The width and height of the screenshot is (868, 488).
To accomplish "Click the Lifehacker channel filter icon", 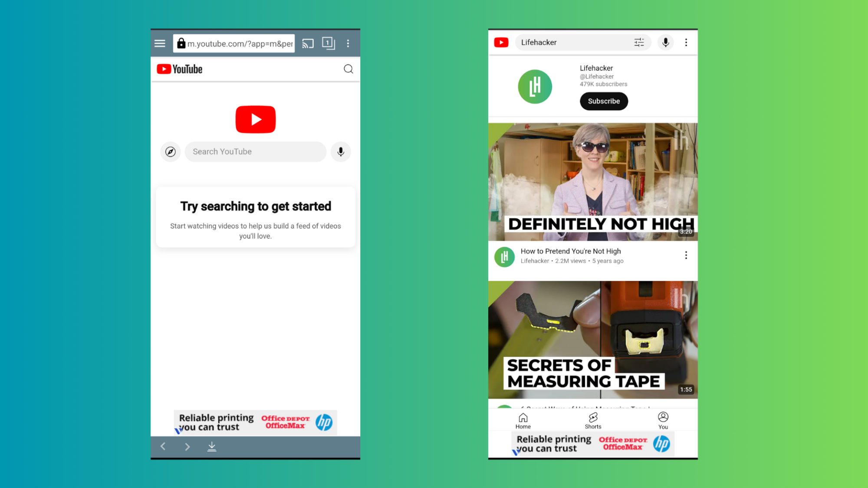I will (639, 43).
